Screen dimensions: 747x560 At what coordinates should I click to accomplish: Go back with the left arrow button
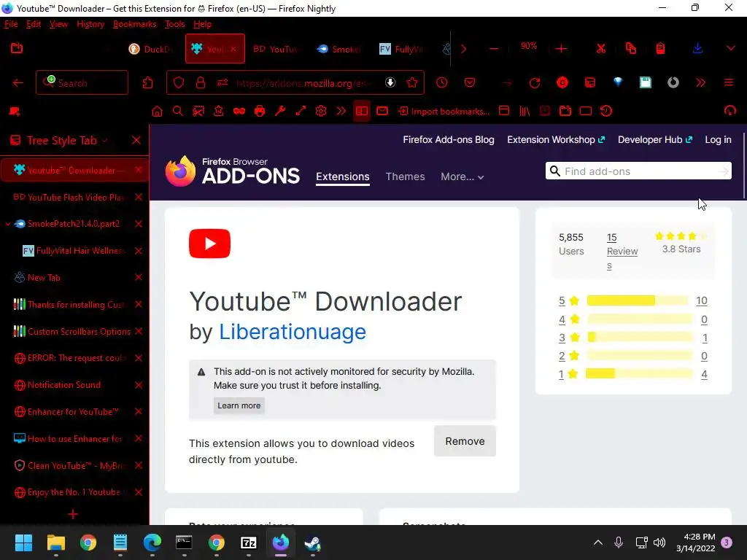[18, 83]
